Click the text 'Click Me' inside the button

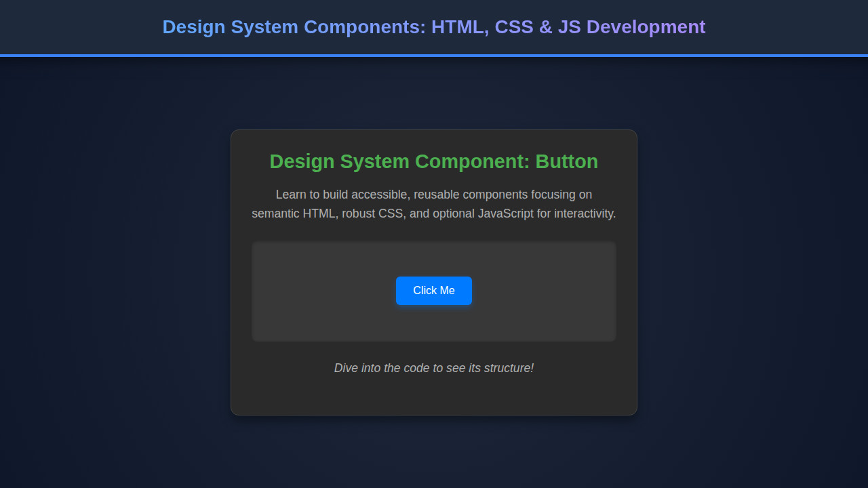pos(433,290)
